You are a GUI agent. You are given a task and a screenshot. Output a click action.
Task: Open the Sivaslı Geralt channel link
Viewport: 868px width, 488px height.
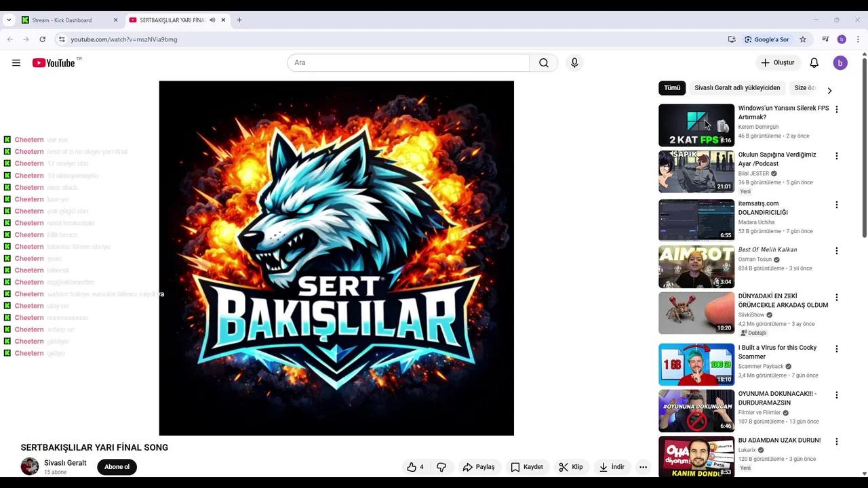[65, 462]
